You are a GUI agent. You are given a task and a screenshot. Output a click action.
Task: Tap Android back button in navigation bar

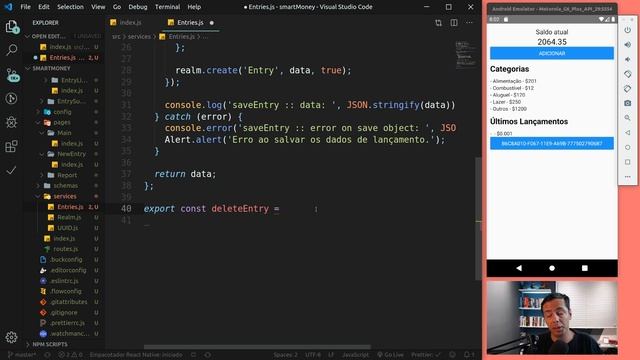coord(519,268)
